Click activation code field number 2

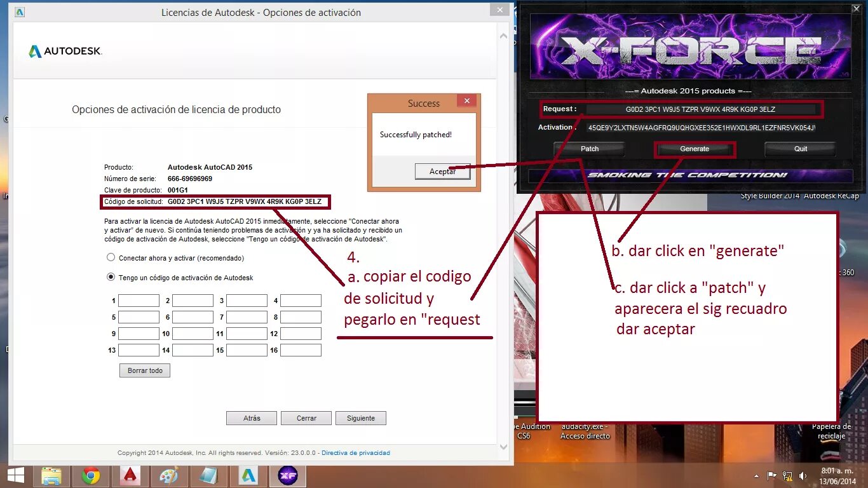click(193, 301)
